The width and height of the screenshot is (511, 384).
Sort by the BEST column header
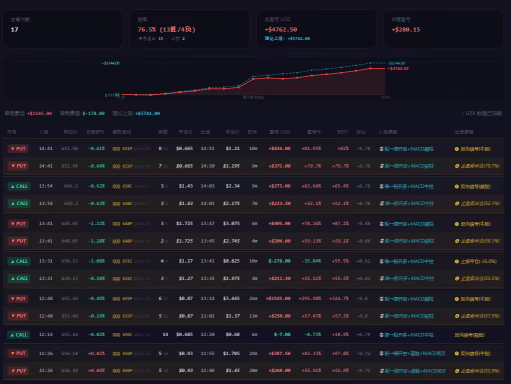[342, 132]
